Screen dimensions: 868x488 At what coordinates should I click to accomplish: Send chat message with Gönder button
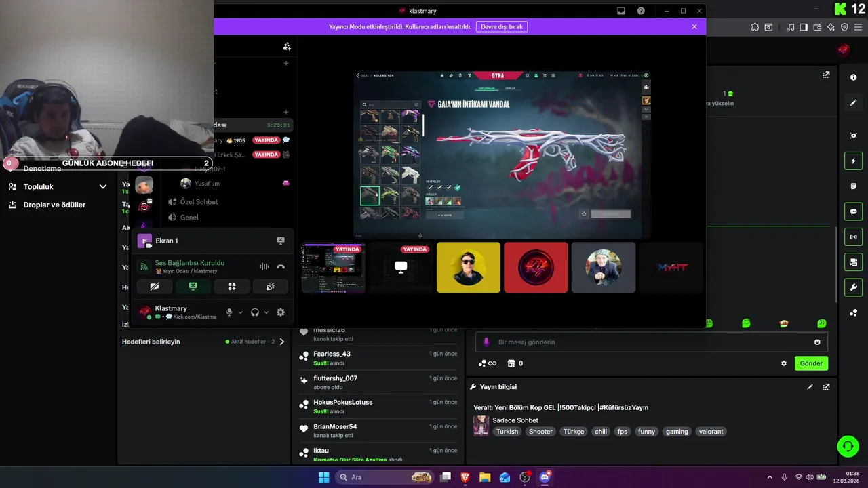tap(811, 363)
